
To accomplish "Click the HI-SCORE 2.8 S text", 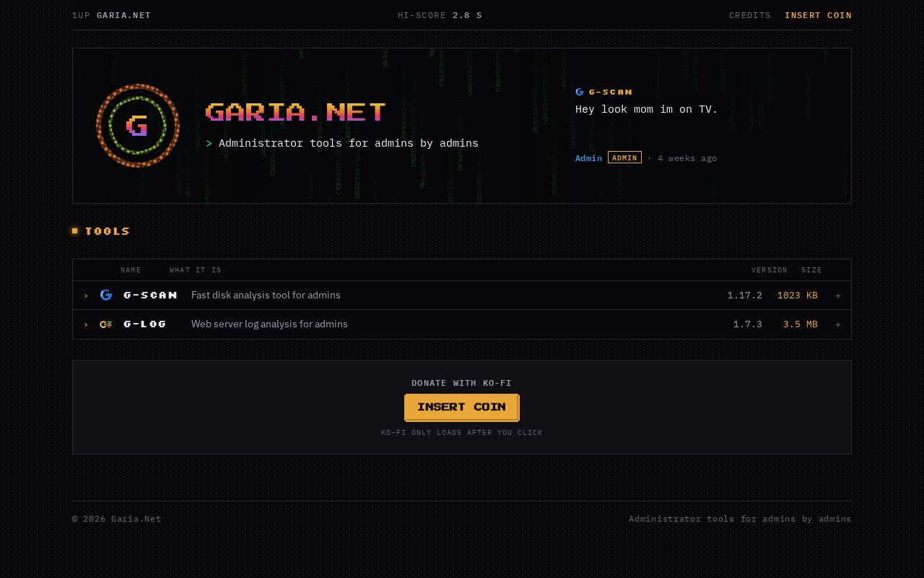I will [440, 15].
